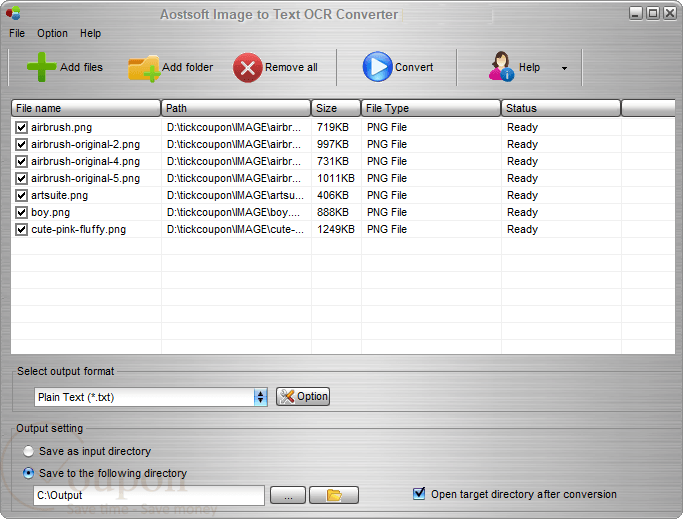Viewport: 683px width, 519px height.
Task: Open the Plain Text output format dropdown
Action: (x=260, y=397)
